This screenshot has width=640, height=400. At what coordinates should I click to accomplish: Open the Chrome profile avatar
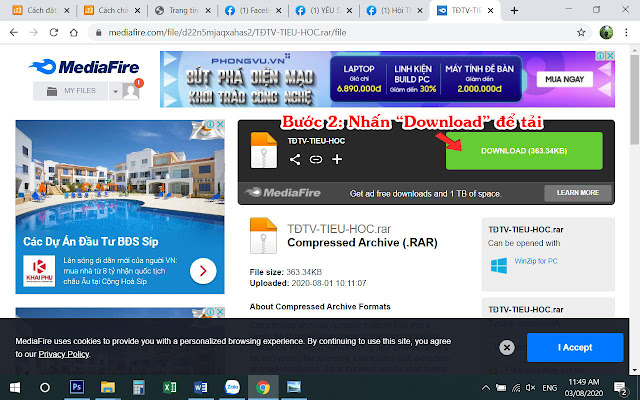point(606,32)
